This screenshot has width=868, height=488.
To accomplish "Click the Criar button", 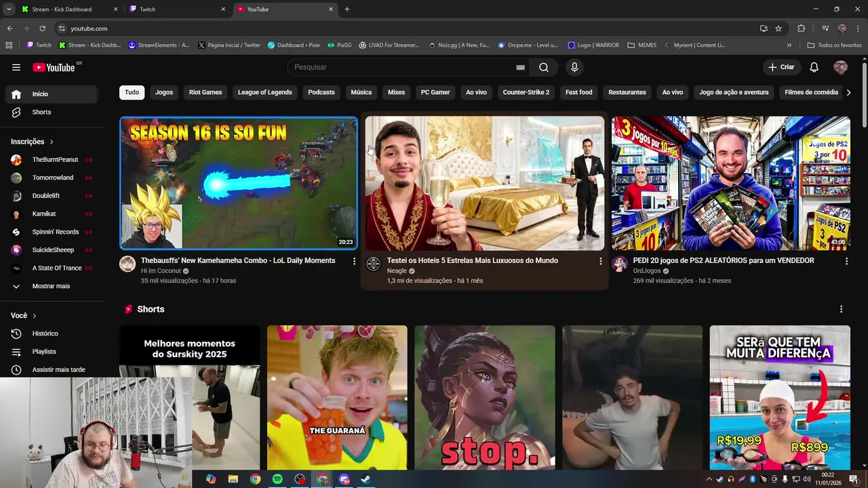I will 781,67.
